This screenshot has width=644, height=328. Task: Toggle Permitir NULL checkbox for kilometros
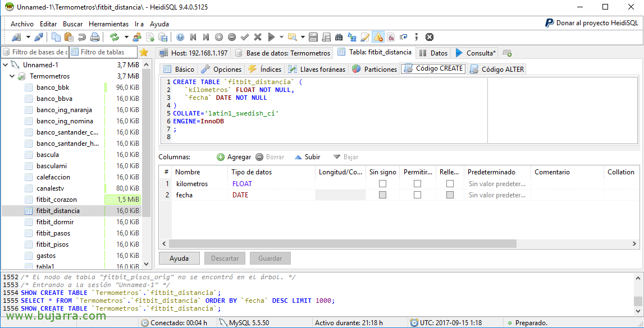417,184
